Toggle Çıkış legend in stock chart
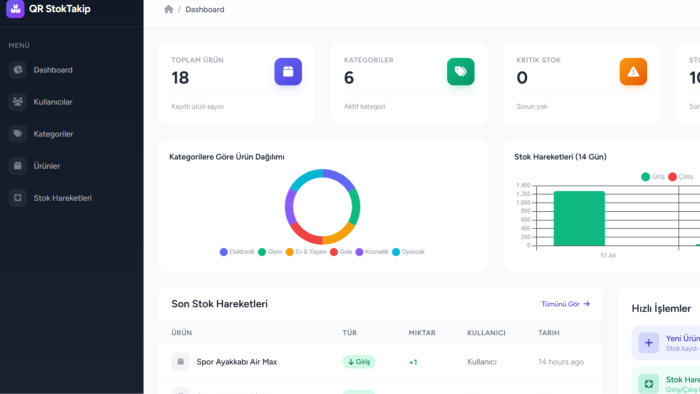Image resolution: width=700 pixels, height=394 pixels. (x=681, y=177)
